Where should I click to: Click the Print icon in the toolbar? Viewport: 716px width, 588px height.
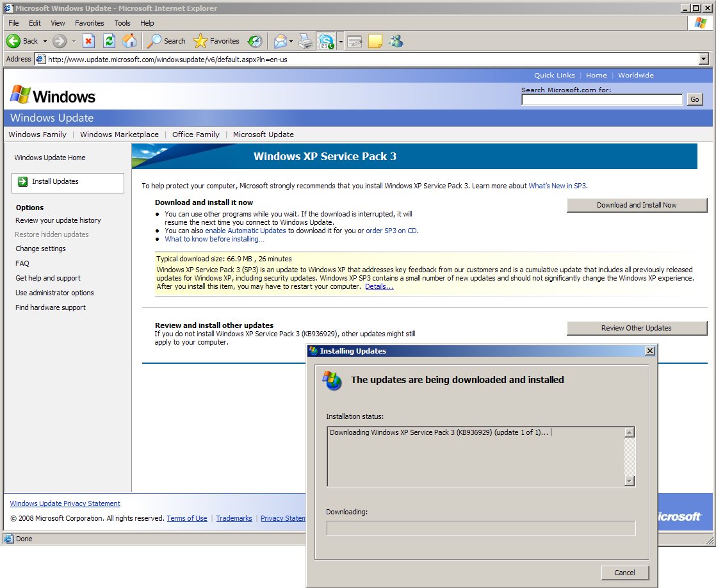(305, 41)
